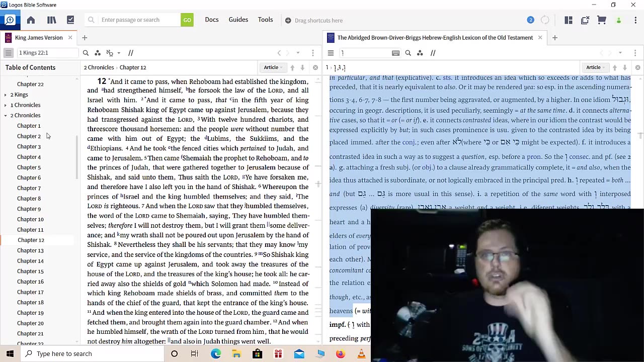Open the Layouts icon
Image resolution: width=644 pixels, height=362 pixels.
tap(569, 20)
